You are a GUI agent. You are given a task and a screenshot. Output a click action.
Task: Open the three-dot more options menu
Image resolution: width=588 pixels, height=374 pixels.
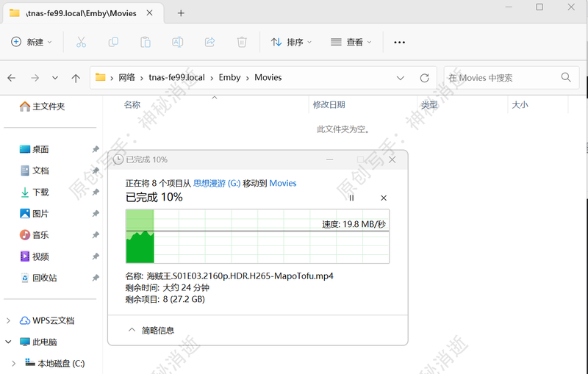[399, 43]
